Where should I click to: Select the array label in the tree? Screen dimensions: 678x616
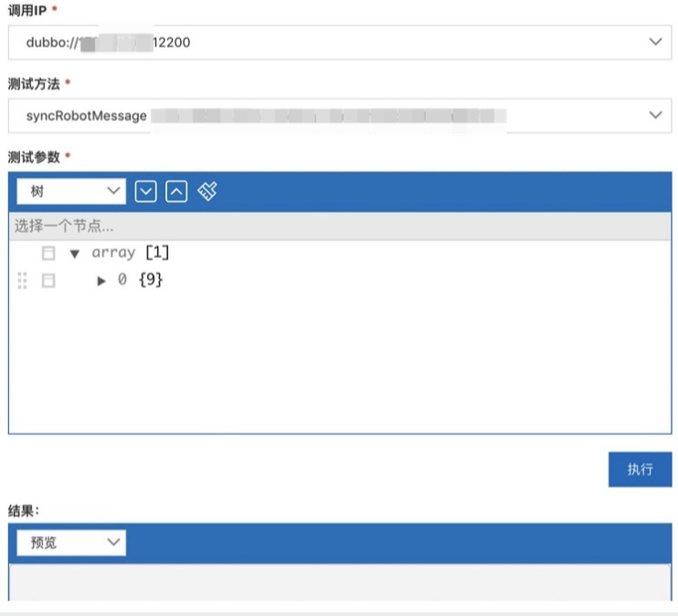[x=113, y=252]
